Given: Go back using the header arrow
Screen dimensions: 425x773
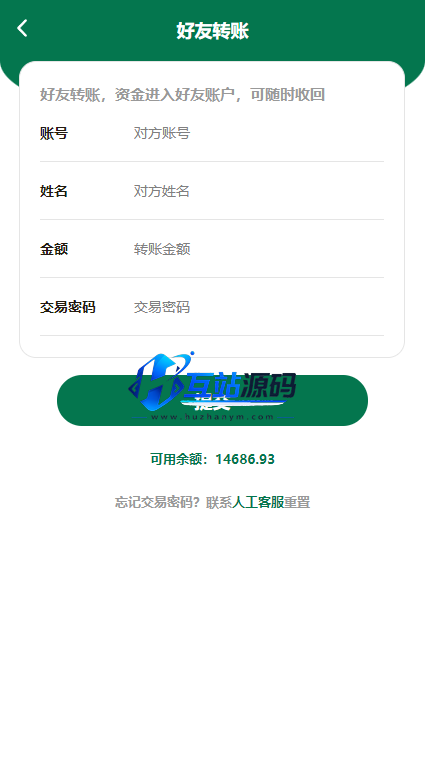Looking at the screenshot, I should pyautogui.click(x=22, y=29).
